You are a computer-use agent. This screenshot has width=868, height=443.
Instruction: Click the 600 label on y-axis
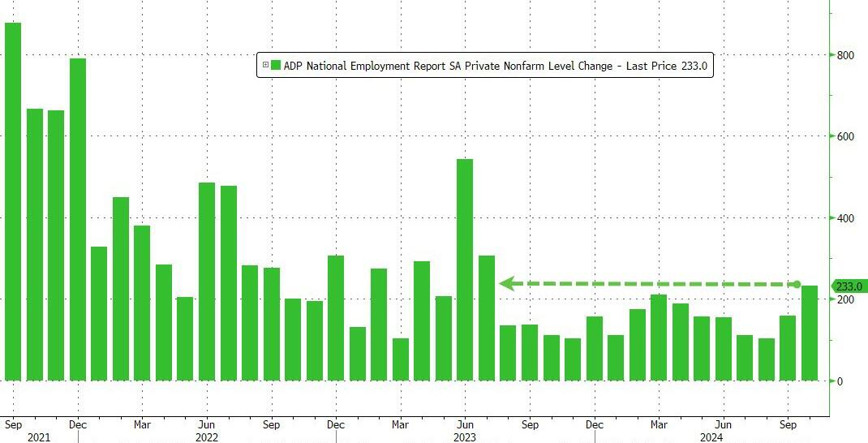point(846,136)
